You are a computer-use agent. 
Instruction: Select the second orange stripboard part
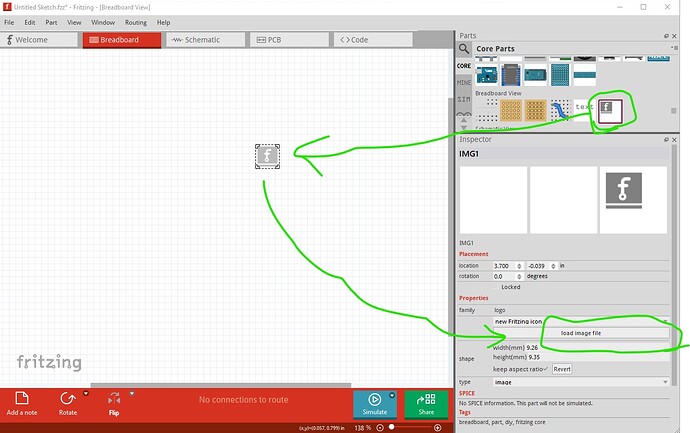click(535, 110)
